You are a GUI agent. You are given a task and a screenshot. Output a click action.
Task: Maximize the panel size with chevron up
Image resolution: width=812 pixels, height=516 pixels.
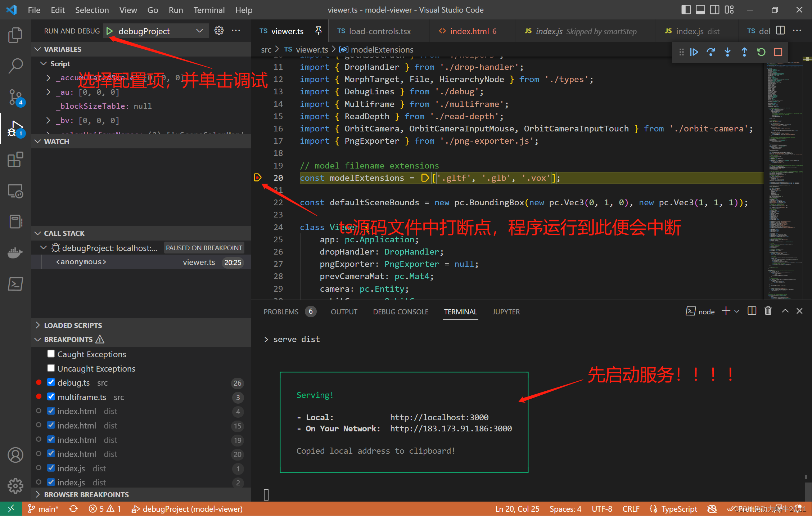click(785, 311)
